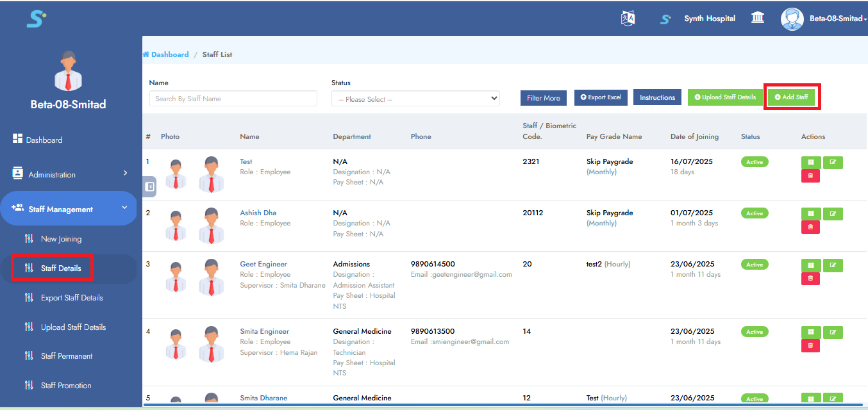Click the Export Excel button

601,97
